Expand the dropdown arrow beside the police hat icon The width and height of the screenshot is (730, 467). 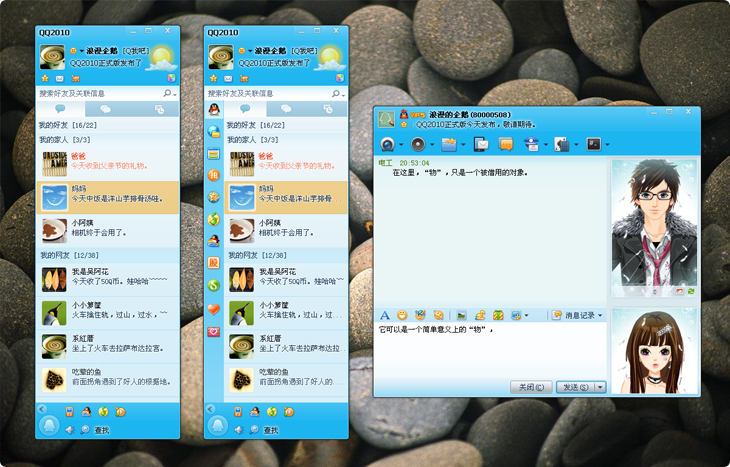tap(546, 145)
